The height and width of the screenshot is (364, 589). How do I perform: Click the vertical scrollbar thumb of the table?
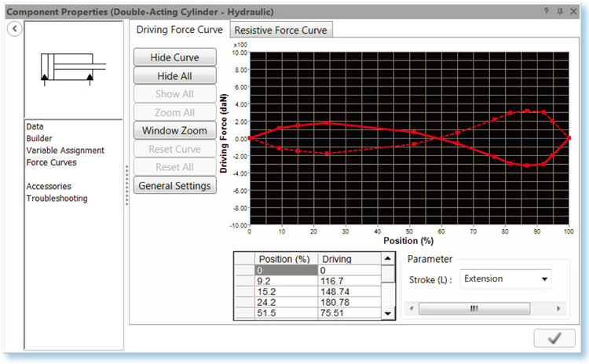coord(388,274)
